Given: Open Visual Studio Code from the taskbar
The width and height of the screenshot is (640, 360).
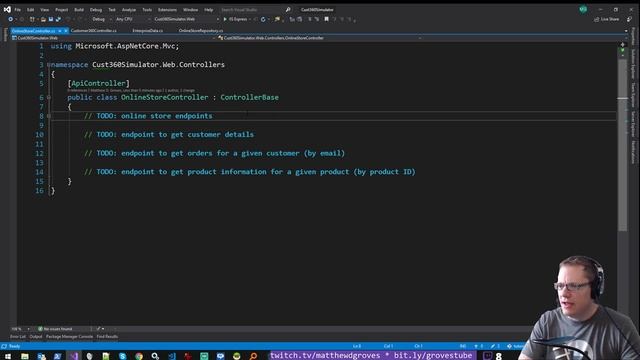Looking at the screenshot, I should click(172, 356).
